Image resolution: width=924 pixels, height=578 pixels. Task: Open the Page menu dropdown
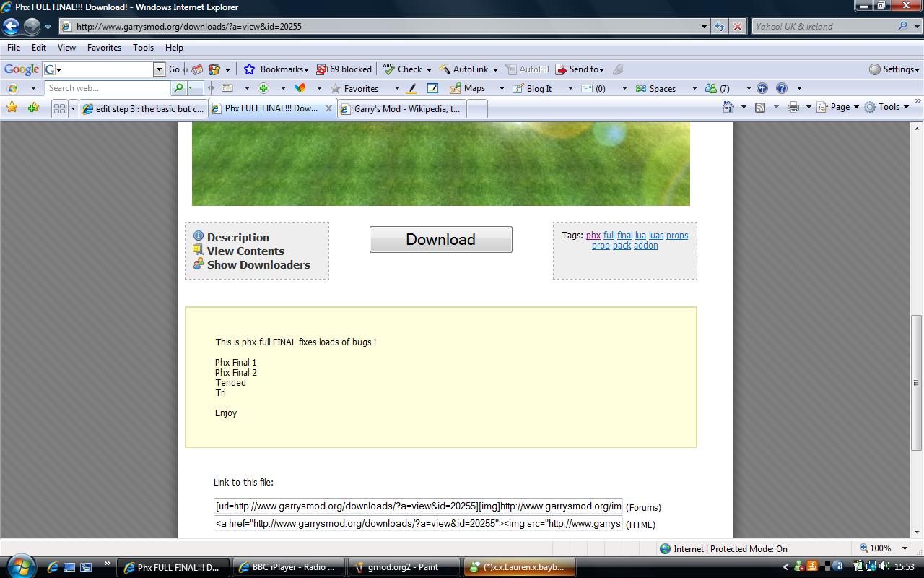838,107
